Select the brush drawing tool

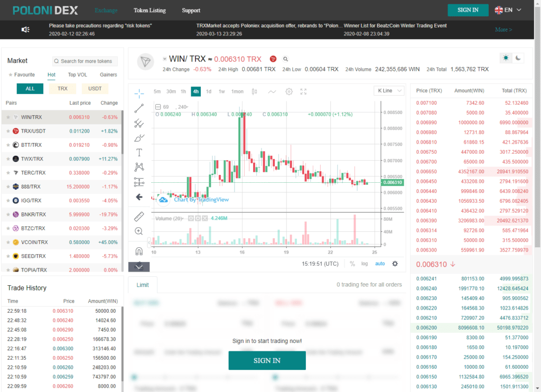coord(139,138)
